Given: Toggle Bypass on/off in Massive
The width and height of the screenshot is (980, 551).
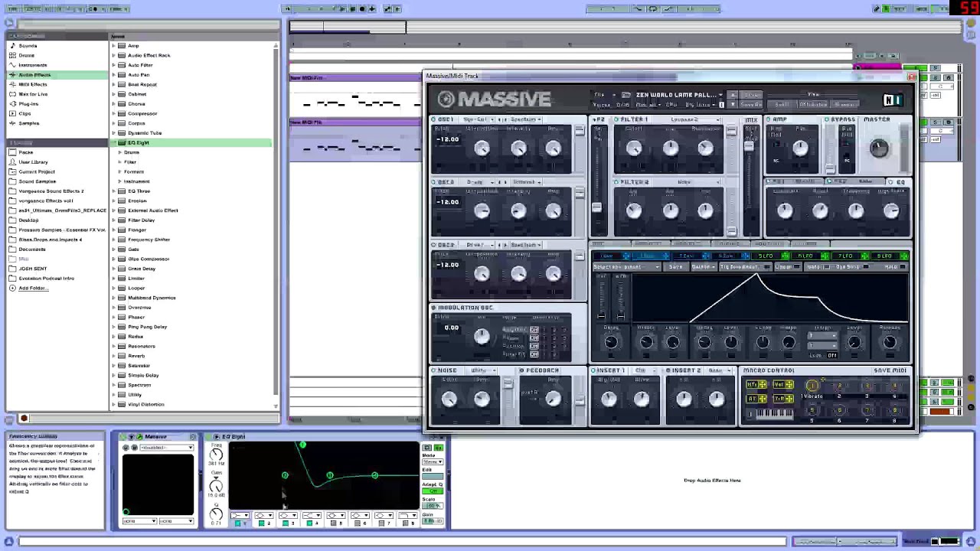Looking at the screenshot, I should pos(828,120).
